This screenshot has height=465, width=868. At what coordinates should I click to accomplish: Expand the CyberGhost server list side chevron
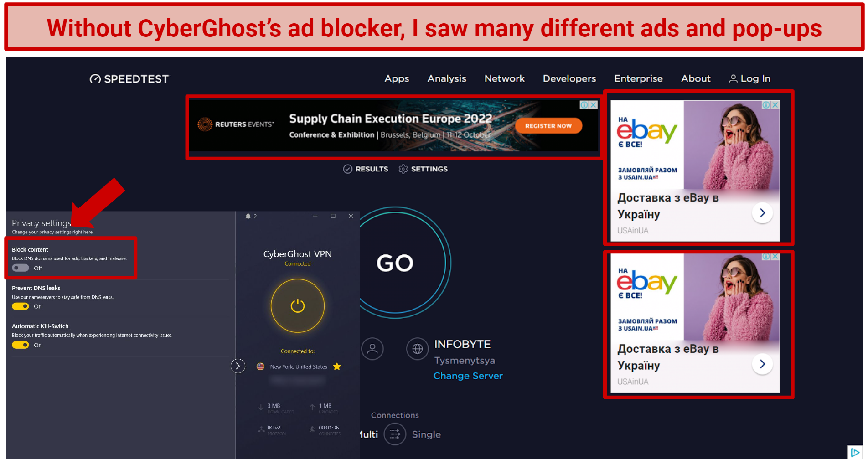click(x=238, y=366)
